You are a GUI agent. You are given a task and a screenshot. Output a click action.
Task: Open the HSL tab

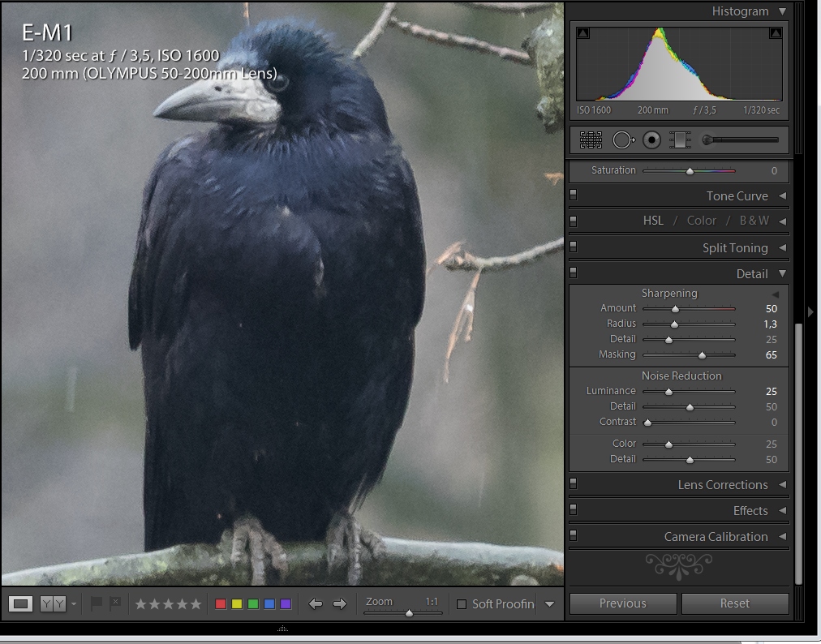652,221
